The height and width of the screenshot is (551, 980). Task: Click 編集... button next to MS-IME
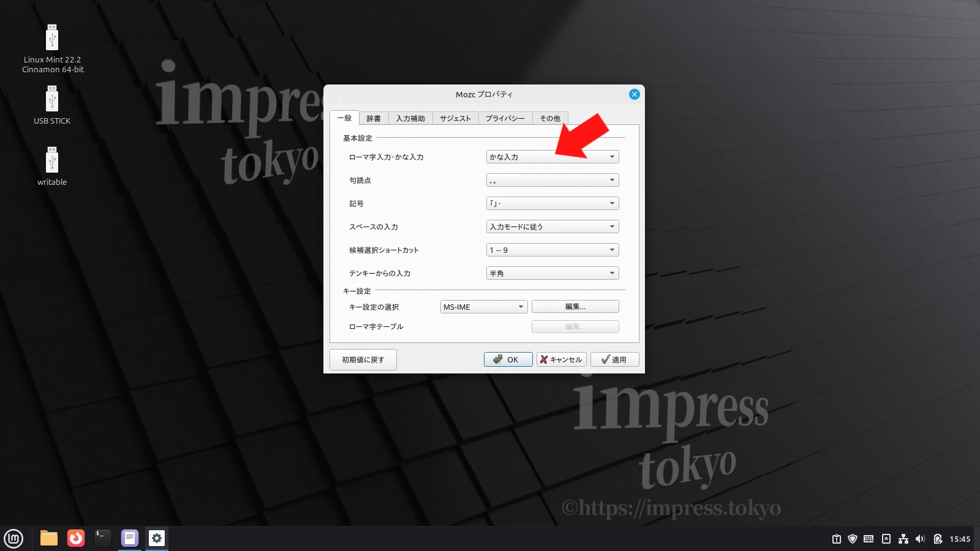tap(575, 307)
